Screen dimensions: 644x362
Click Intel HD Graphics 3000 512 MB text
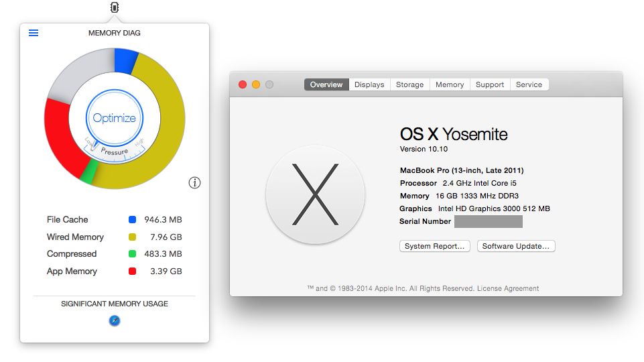pos(494,208)
